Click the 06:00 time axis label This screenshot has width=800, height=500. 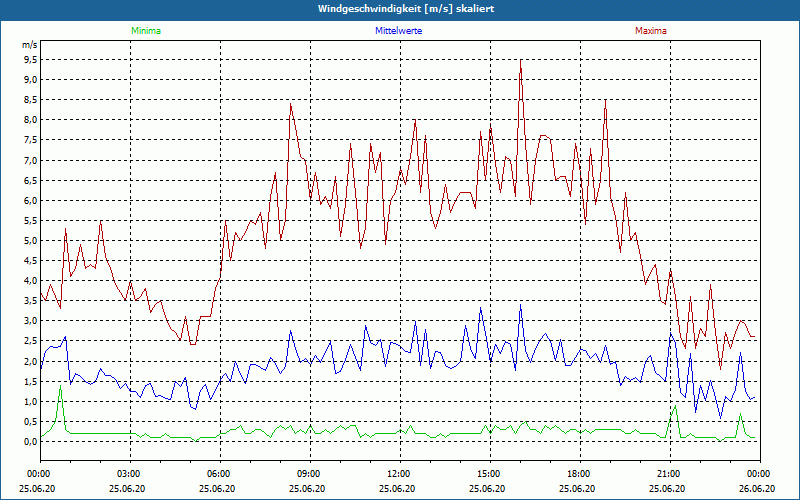point(220,474)
